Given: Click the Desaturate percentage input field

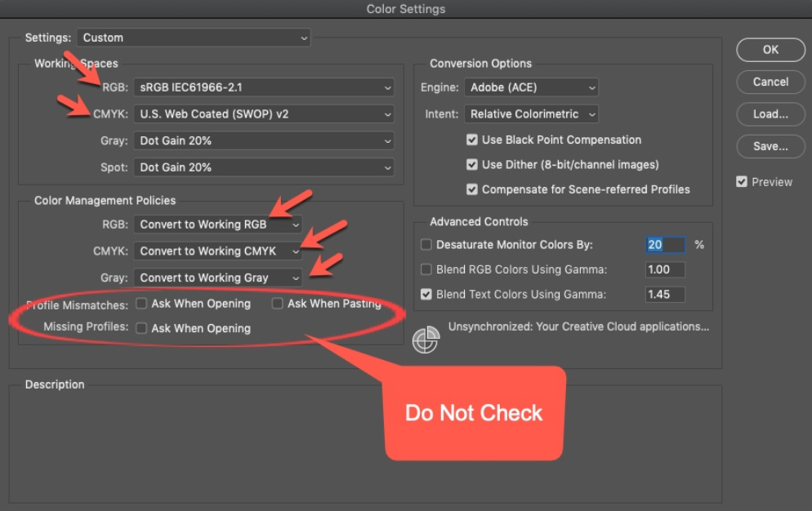Looking at the screenshot, I should click(665, 244).
